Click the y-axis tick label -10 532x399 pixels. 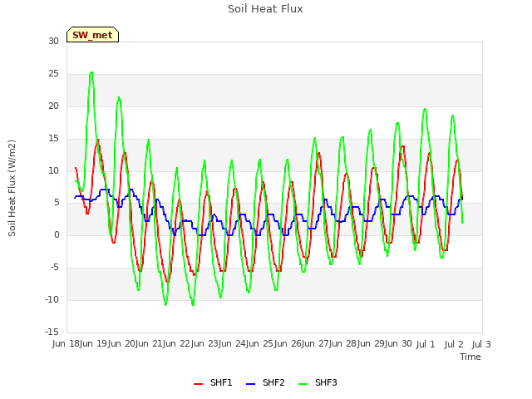tap(52, 299)
